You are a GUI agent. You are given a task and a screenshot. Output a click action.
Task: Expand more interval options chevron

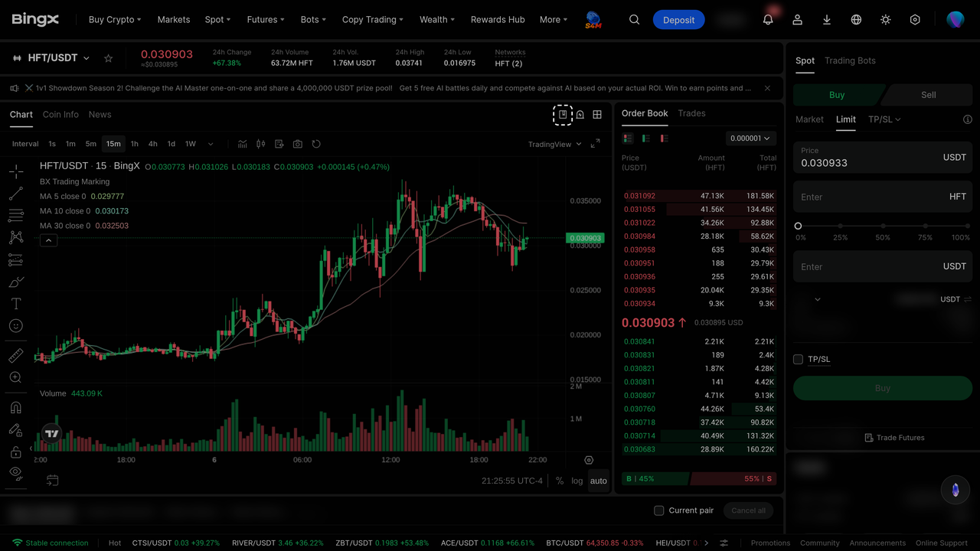211,144
